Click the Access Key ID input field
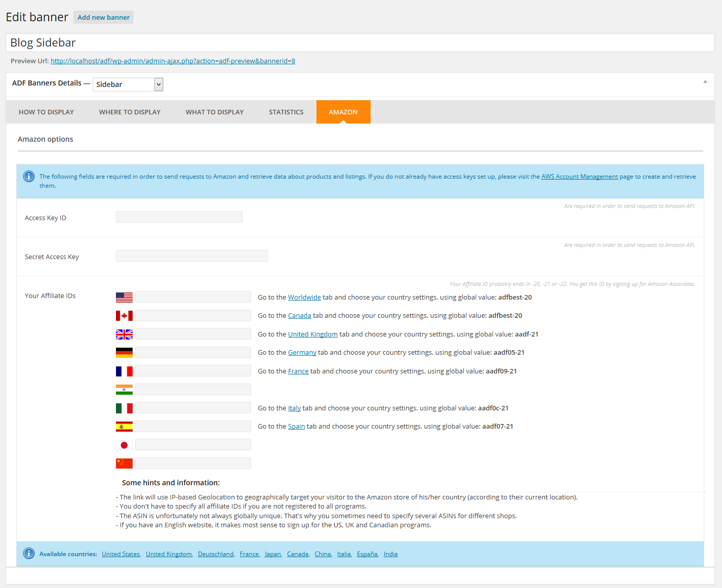This screenshot has height=588, width=722. point(179,217)
